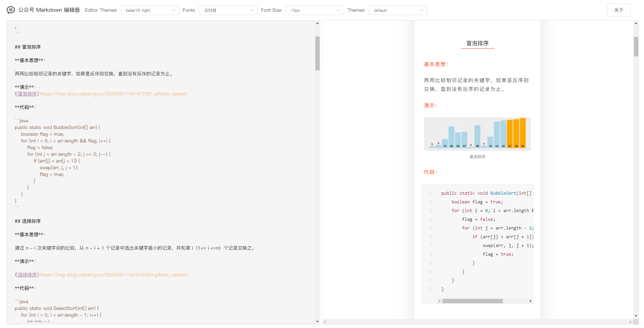Click the 公众号 Markdown 编辑器 title
Image resolution: width=644 pixels, height=328 pixels.
tap(49, 10)
